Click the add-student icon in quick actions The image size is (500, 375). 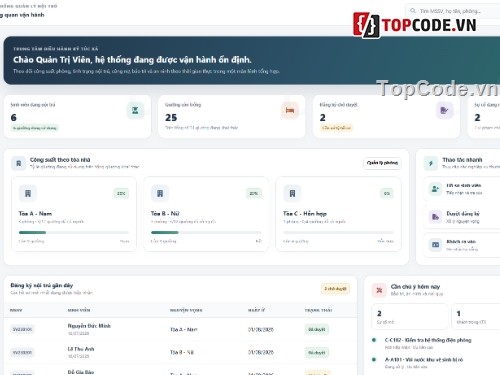[x=435, y=189]
